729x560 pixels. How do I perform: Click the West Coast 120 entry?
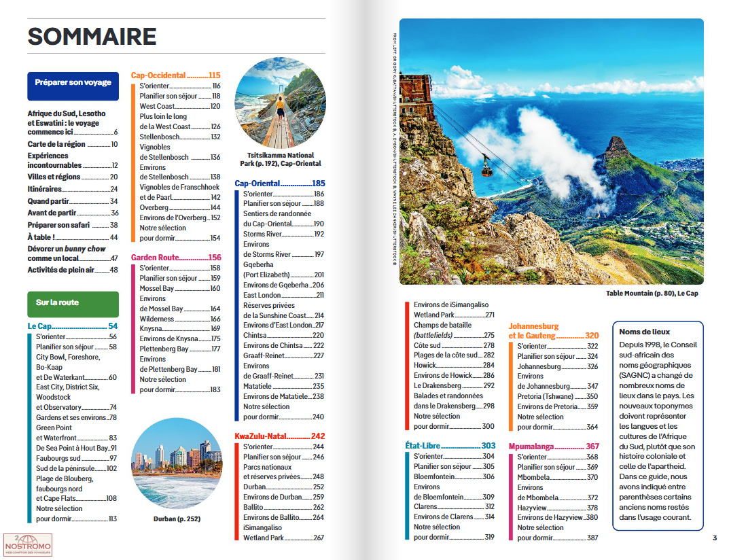pyautogui.click(x=180, y=106)
